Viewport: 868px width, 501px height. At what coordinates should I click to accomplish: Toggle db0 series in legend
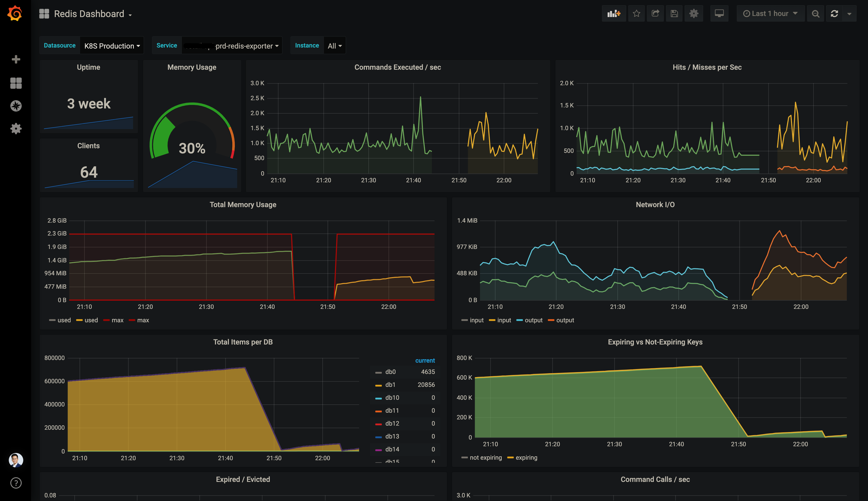[x=390, y=372]
